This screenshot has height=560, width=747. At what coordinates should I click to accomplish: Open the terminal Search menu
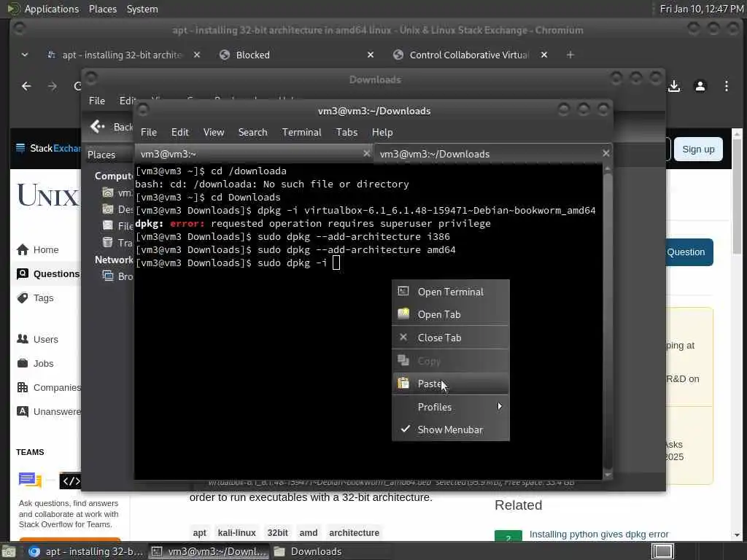pos(252,133)
